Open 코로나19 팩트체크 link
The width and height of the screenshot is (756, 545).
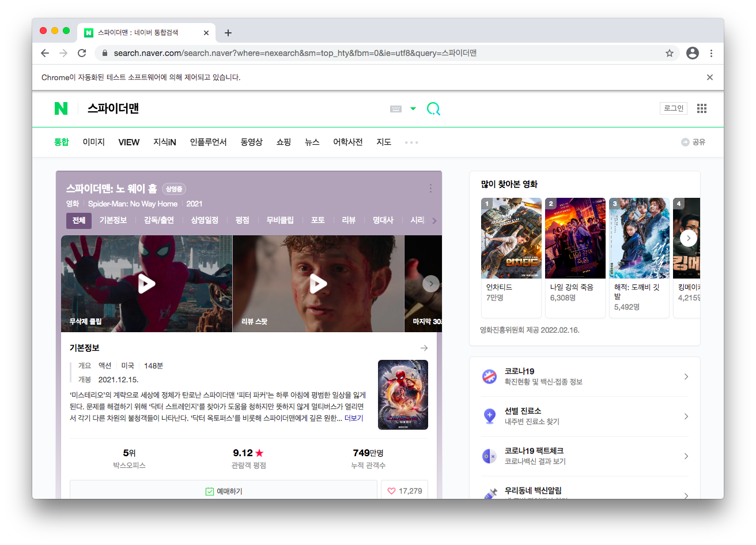click(x=585, y=456)
